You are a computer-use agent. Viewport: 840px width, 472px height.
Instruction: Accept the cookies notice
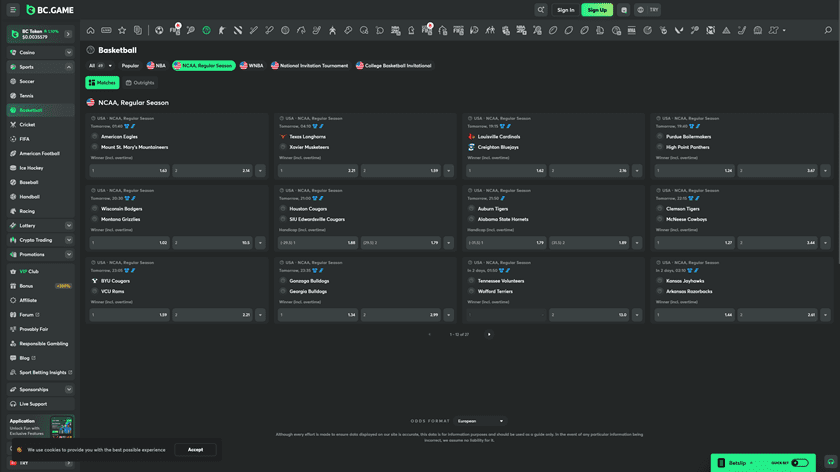coord(196,449)
